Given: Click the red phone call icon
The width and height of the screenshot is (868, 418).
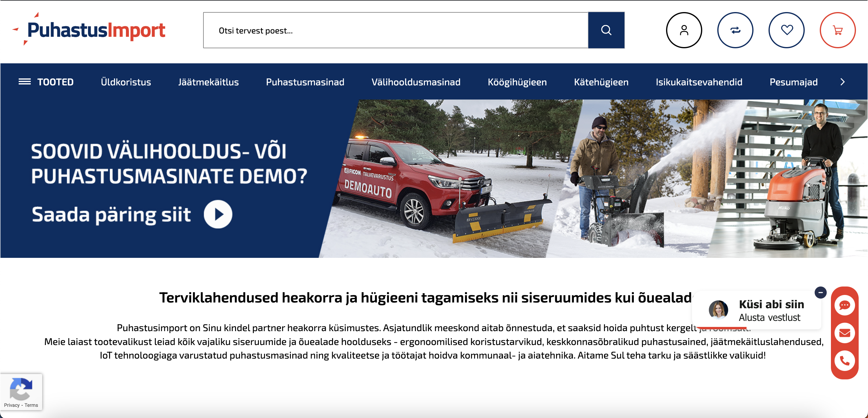Looking at the screenshot, I should [x=844, y=361].
